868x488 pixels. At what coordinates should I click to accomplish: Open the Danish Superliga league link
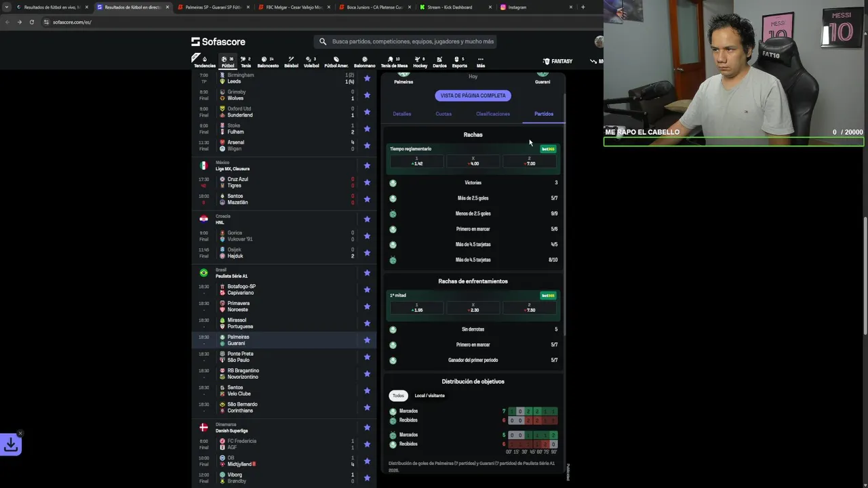[x=231, y=431]
